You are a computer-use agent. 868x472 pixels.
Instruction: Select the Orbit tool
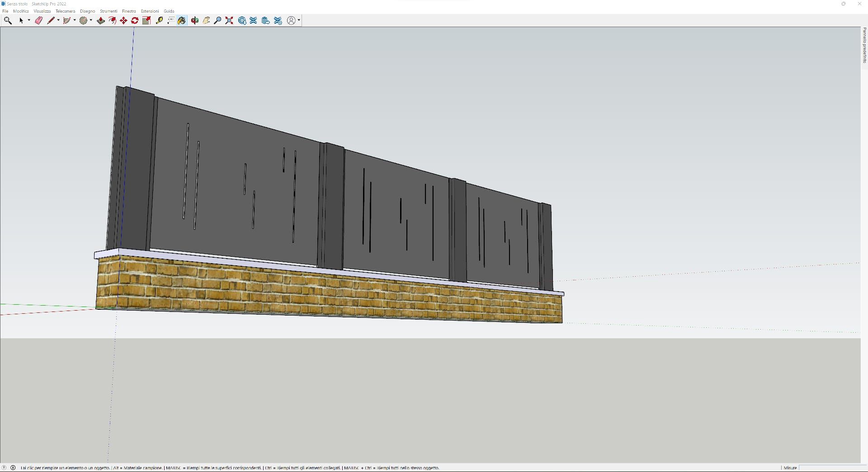[x=195, y=20]
